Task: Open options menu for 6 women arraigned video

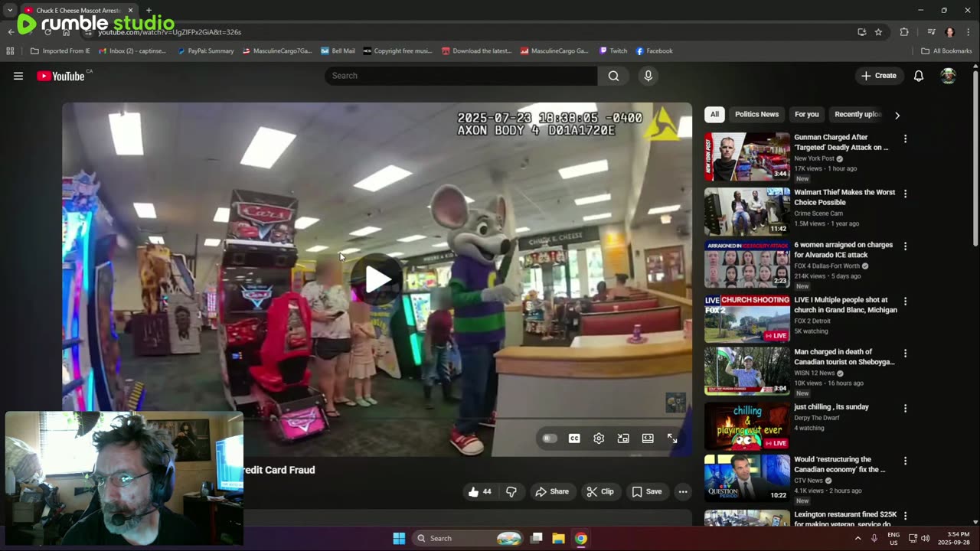Action: (x=905, y=246)
